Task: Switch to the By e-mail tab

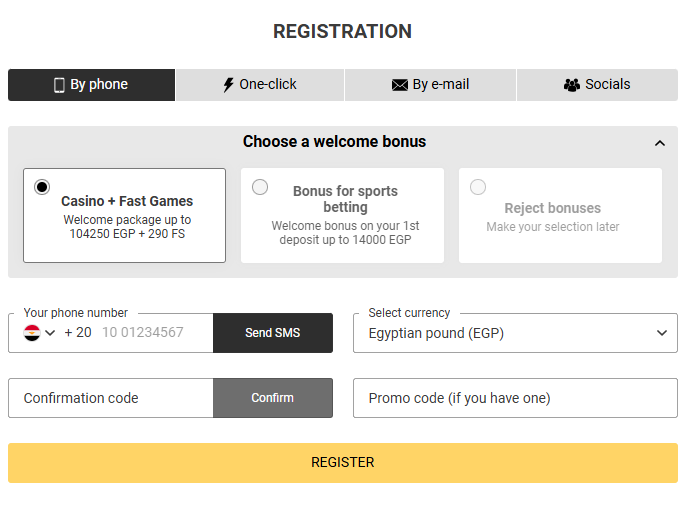Action: 430,85
